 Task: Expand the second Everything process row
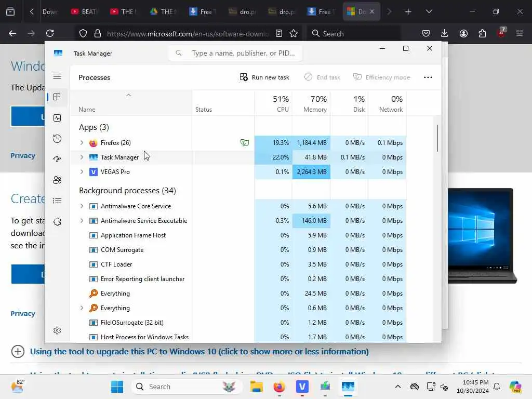point(82,308)
